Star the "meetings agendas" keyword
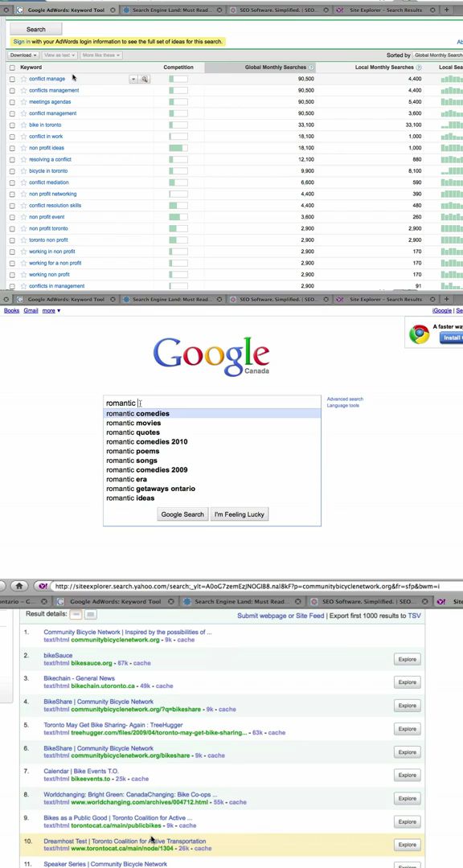Viewport: 463px width, 868px height. coord(23,102)
